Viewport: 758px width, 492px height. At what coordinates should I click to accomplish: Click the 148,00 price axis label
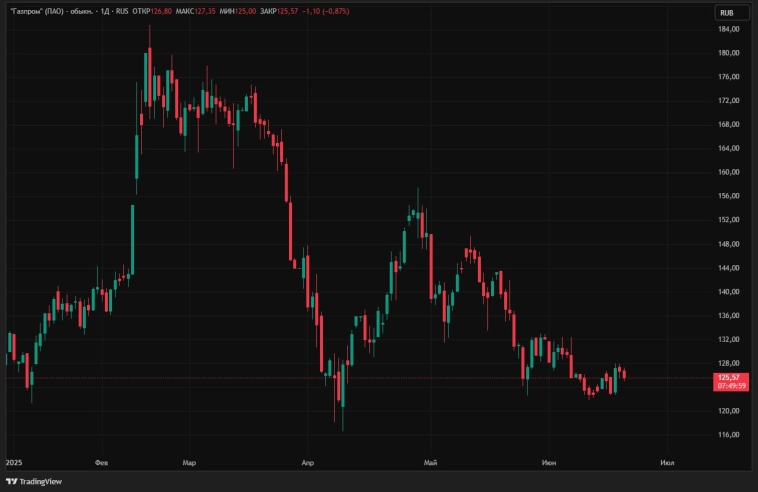tap(729, 244)
